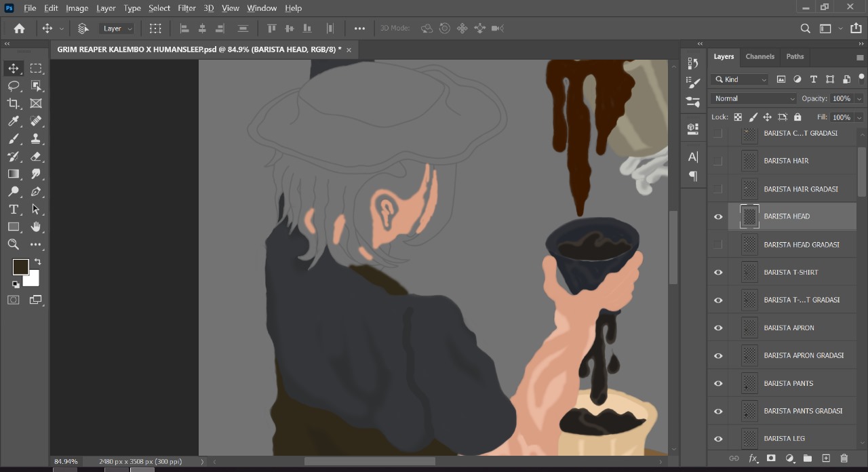Open the background color white swatch

[x=33, y=279]
